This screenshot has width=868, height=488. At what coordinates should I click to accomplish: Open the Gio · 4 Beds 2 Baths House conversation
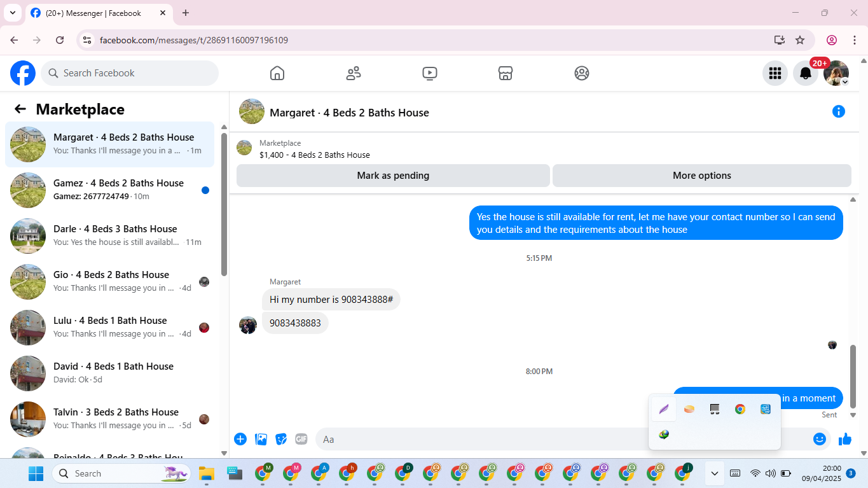tap(109, 282)
